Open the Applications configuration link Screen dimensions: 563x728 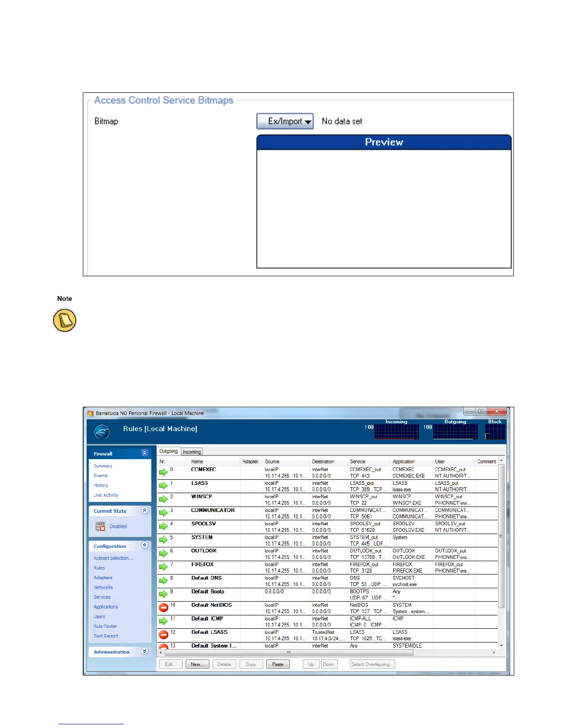point(106,607)
